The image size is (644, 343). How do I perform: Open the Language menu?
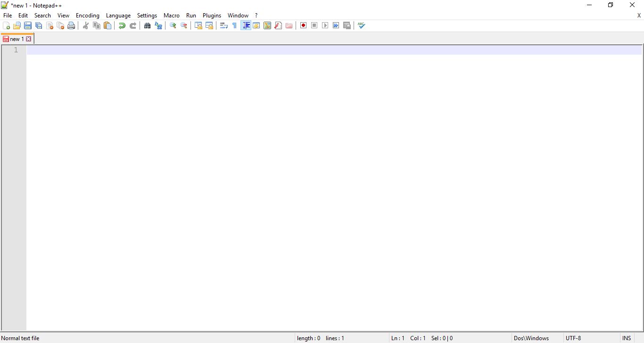(118, 15)
